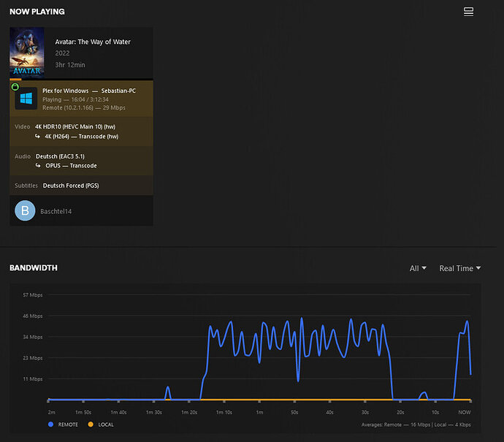Click the Baschtel14 user avatar
504x442 pixels.
pyautogui.click(x=25, y=210)
